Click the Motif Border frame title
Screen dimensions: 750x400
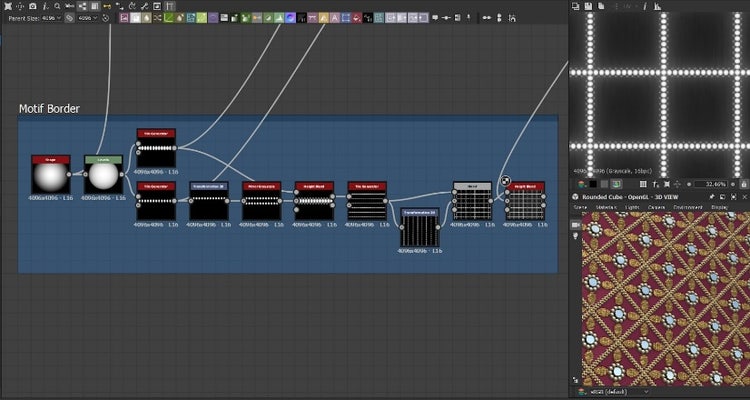click(x=50, y=109)
